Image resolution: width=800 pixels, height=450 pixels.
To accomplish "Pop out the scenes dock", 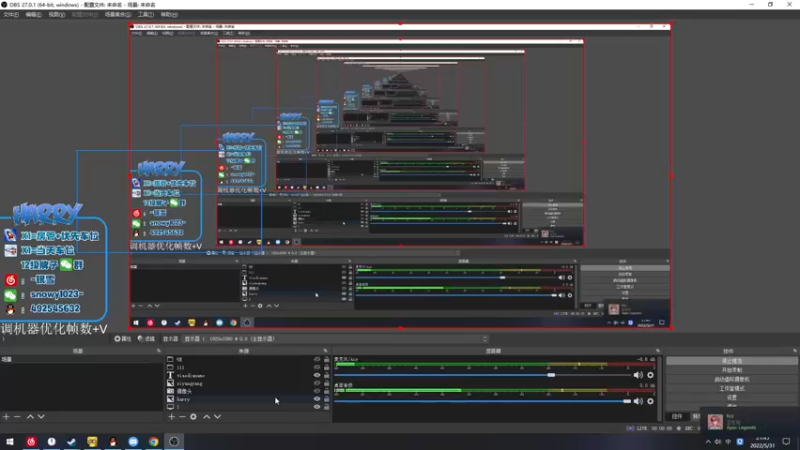I will pyautogui.click(x=159, y=351).
